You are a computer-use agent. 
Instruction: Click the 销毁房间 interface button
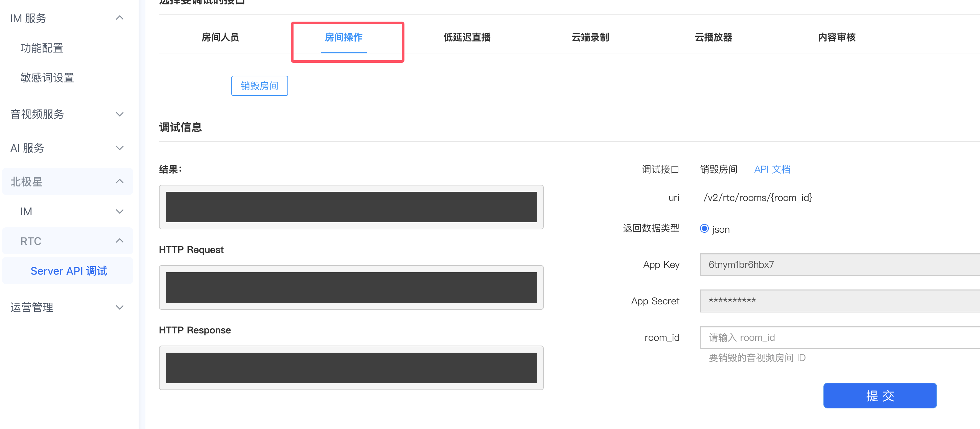coord(259,86)
